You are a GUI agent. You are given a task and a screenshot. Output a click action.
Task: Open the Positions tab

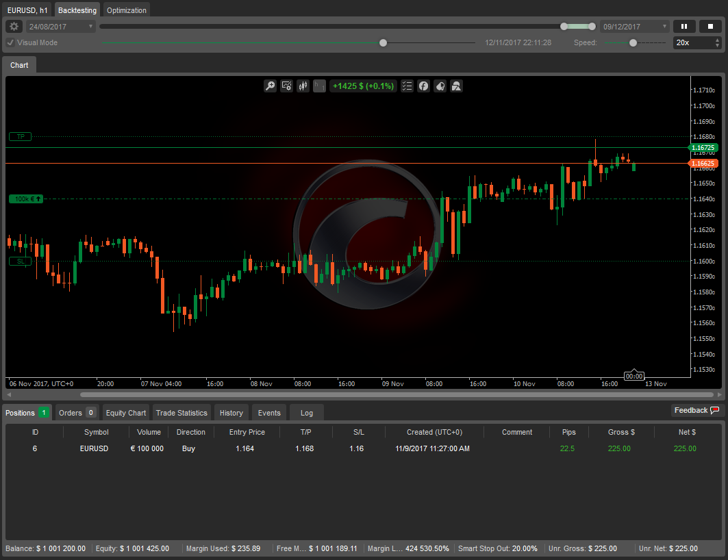click(27, 412)
